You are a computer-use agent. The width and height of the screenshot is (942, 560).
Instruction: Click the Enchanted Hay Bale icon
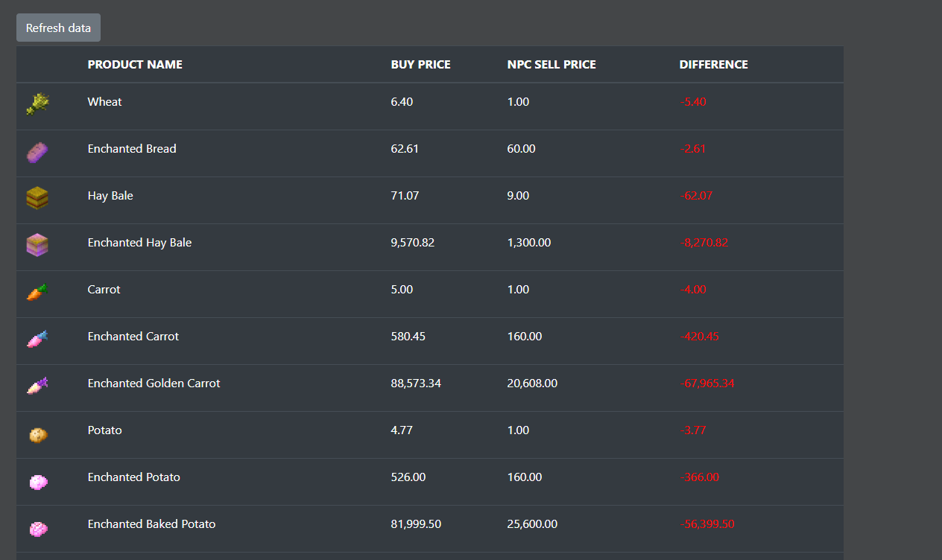[x=37, y=245]
